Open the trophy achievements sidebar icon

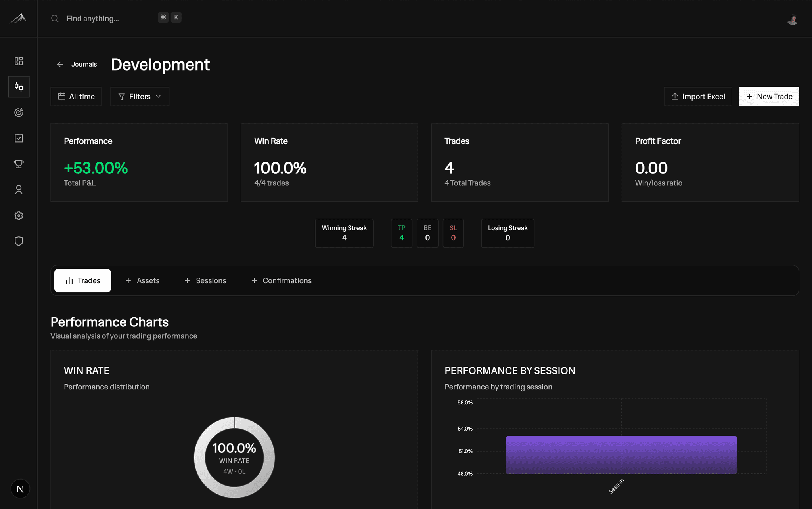(19, 164)
